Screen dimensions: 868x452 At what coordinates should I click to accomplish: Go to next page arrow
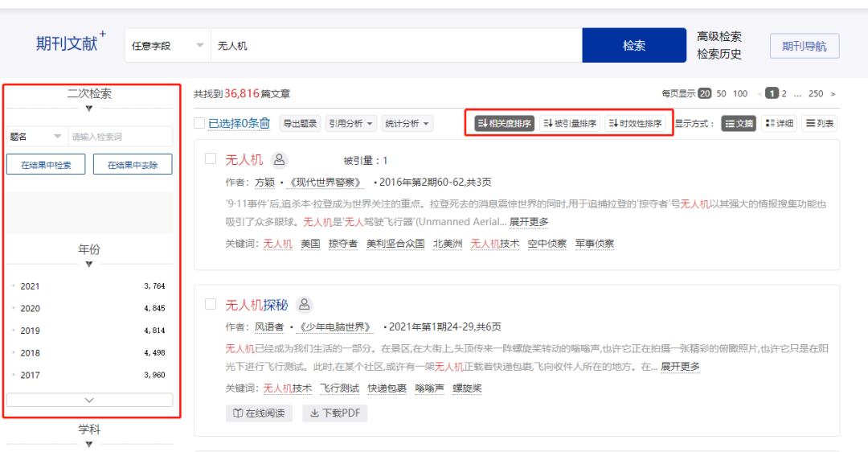(x=833, y=94)
